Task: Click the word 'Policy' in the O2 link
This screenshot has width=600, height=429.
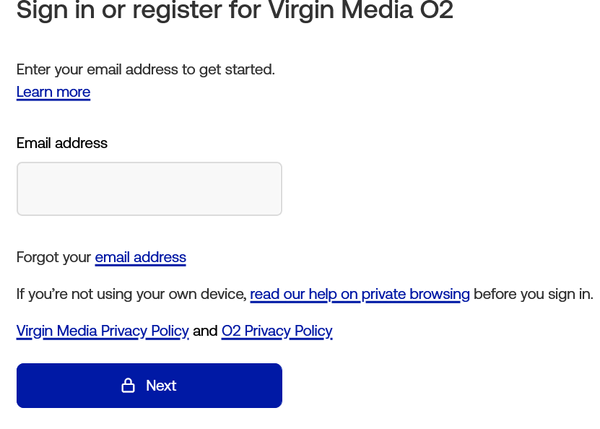Action: point(311,331)
